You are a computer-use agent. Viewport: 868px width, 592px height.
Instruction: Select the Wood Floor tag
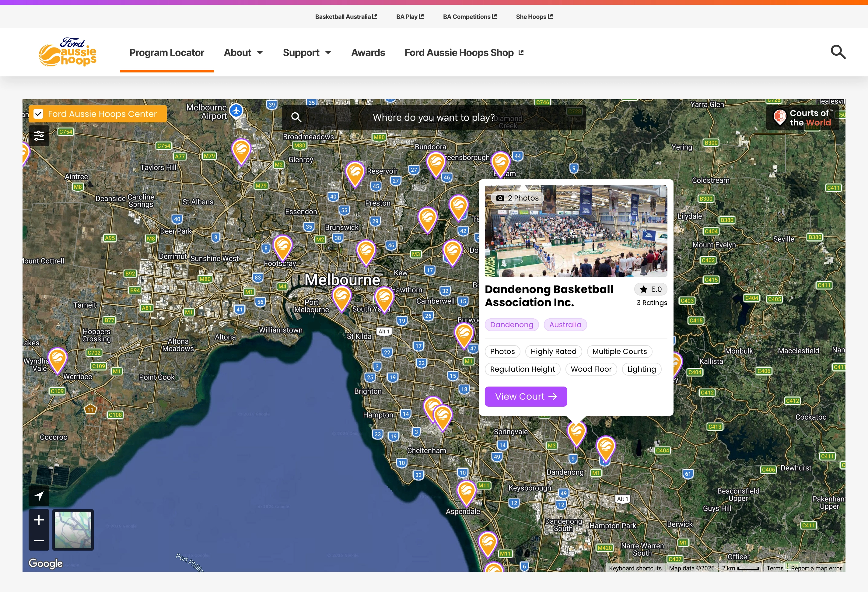pyautogui.click(x=591, y=369)
